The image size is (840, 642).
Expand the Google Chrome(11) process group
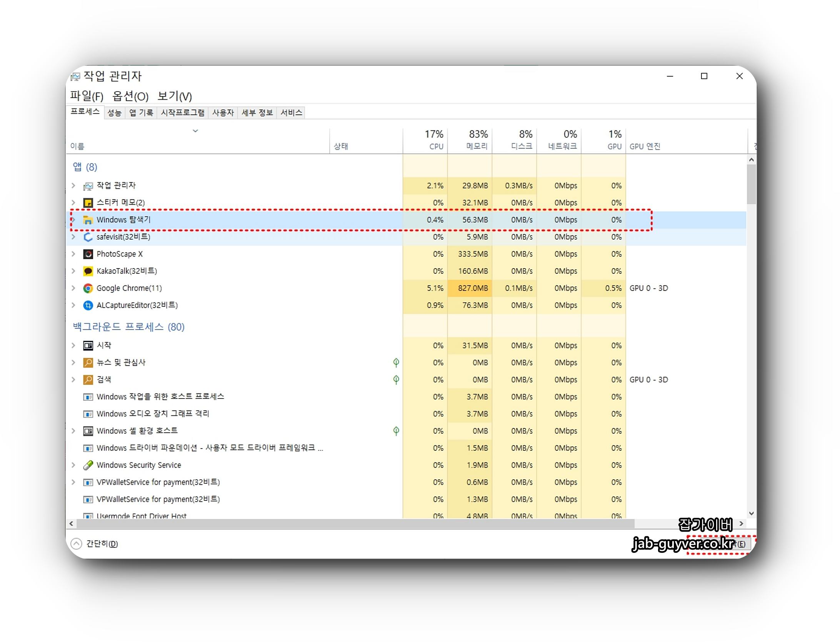tap(73, 288)
